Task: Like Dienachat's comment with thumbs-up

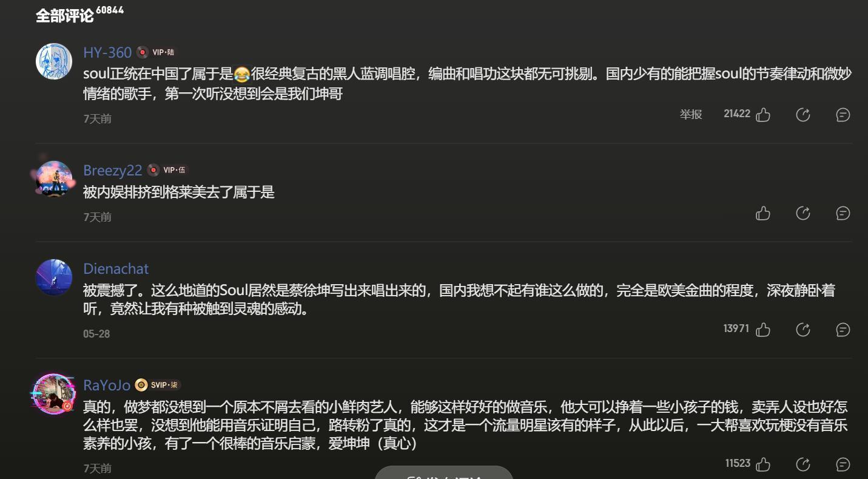Action: pyautogui.click(x=763, y=330)
